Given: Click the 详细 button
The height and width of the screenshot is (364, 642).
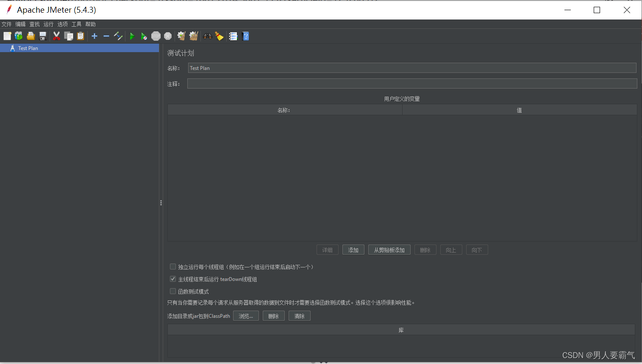Looking at the screenshot, I should pos(328,250).
